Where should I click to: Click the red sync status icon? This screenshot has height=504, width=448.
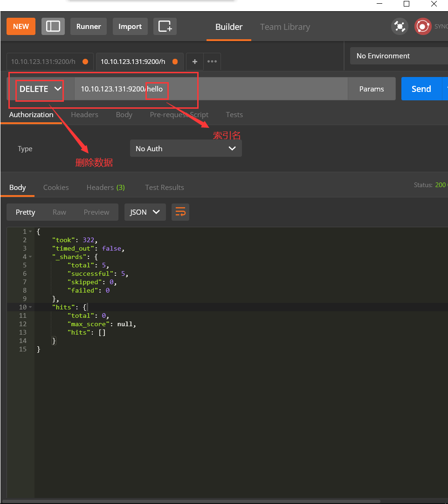tap(423, 26)
